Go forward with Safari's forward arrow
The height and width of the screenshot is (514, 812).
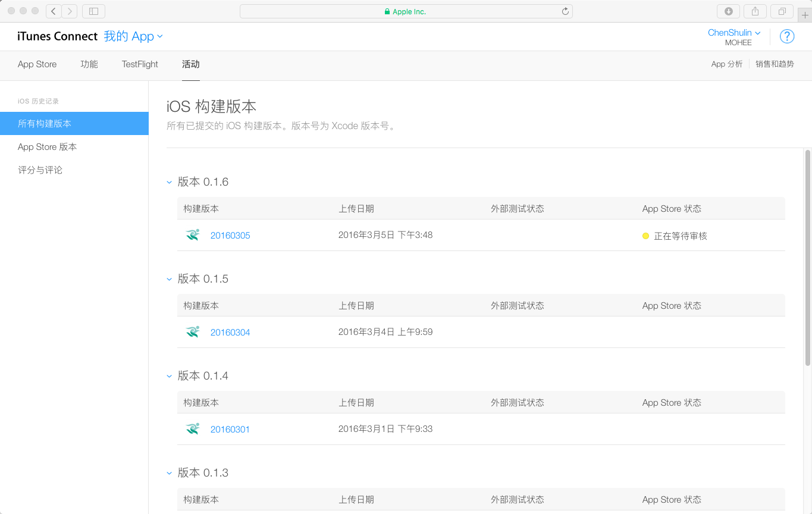(70, 11)
